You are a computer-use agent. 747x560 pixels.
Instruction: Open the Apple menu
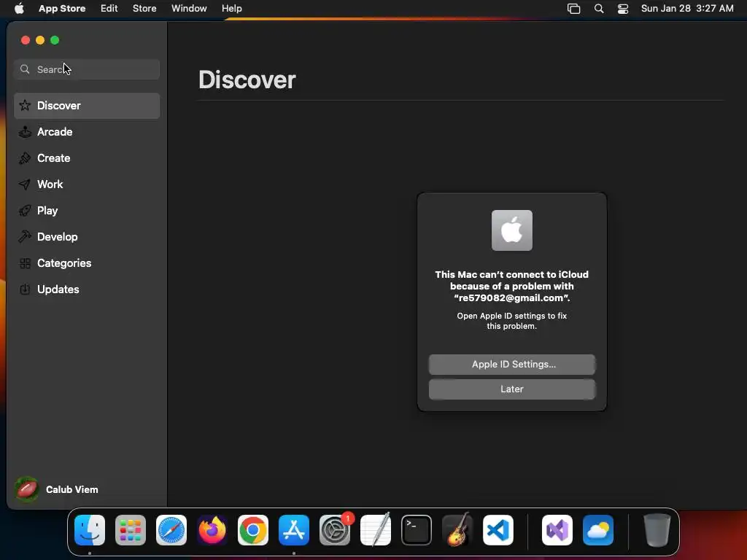pyautogui.click(x=19, y=8)
